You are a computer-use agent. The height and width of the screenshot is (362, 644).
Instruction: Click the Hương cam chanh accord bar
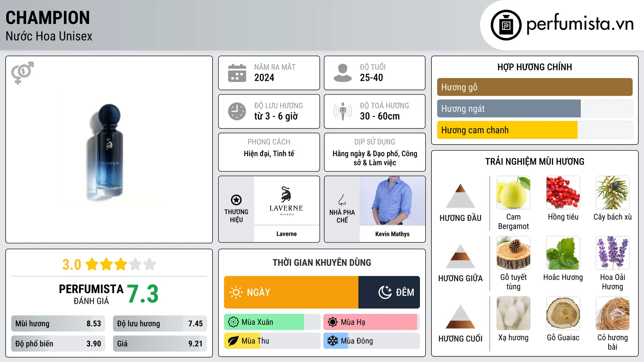[x=535, y=130]
